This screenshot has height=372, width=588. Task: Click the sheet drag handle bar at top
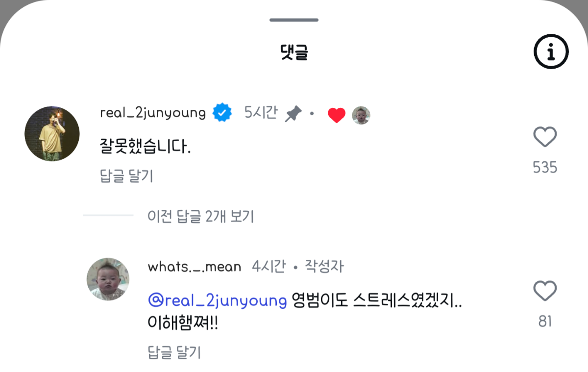click(x=294, y=20)
